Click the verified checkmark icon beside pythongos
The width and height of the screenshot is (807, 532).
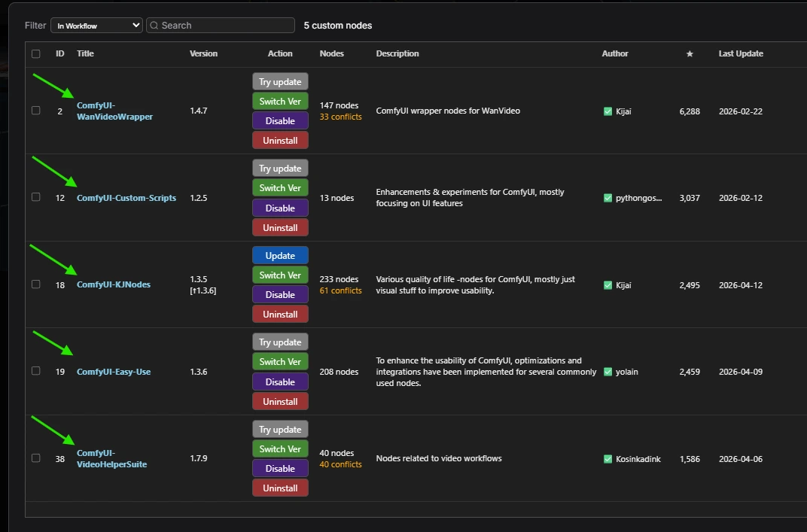[608, 198]
